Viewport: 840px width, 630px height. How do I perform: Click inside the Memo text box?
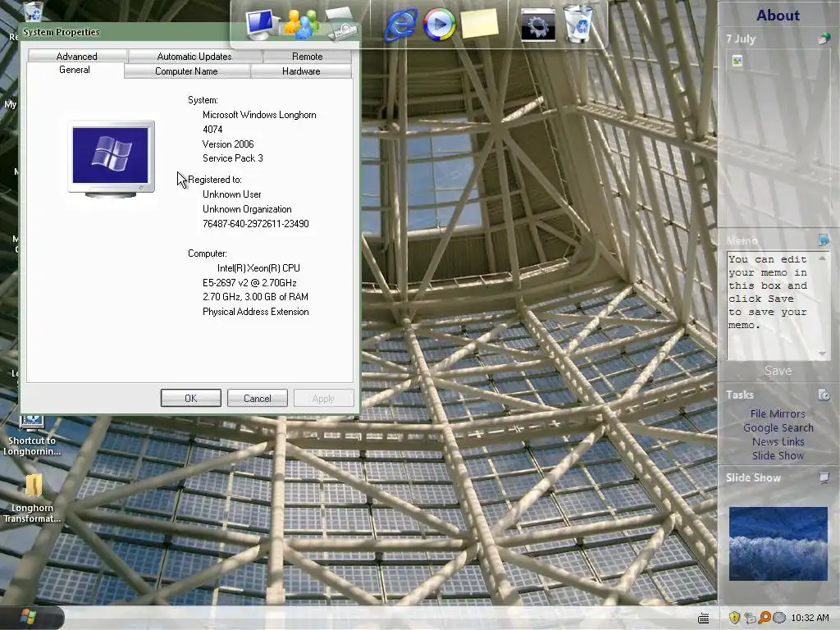771,305
